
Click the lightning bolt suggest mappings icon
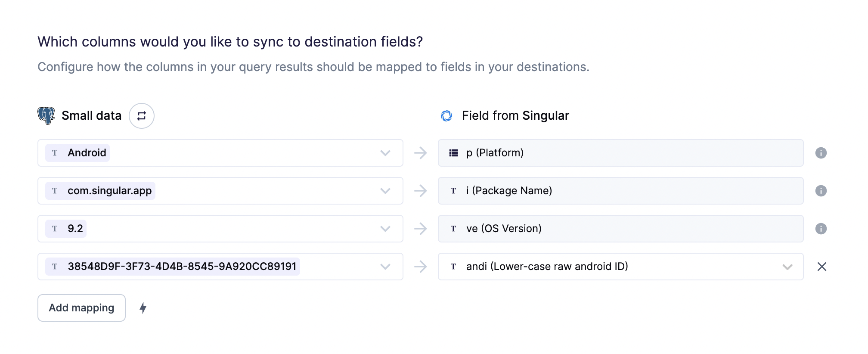143,308
